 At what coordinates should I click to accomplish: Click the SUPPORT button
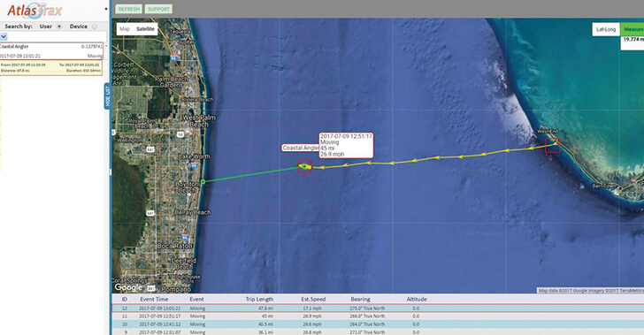click(158, 9)
